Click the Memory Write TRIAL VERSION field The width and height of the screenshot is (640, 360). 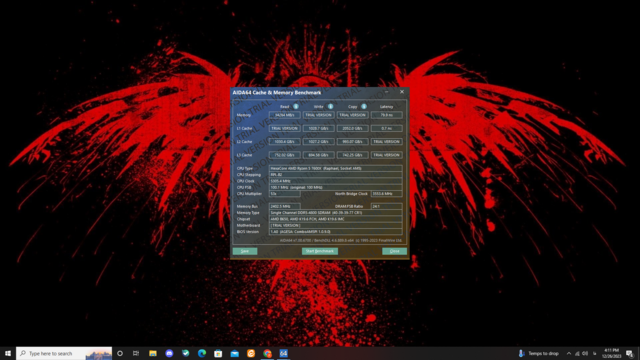pos(318,115)
